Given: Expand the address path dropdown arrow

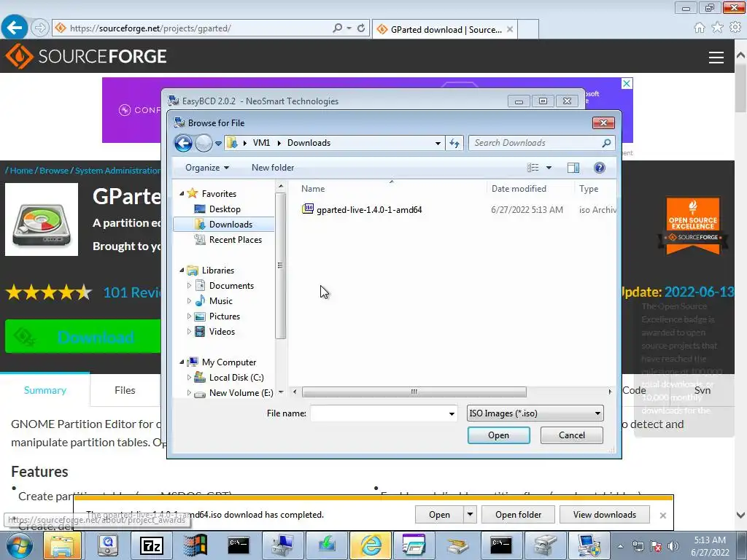Looking at the screenshot, I should (438, 143).
